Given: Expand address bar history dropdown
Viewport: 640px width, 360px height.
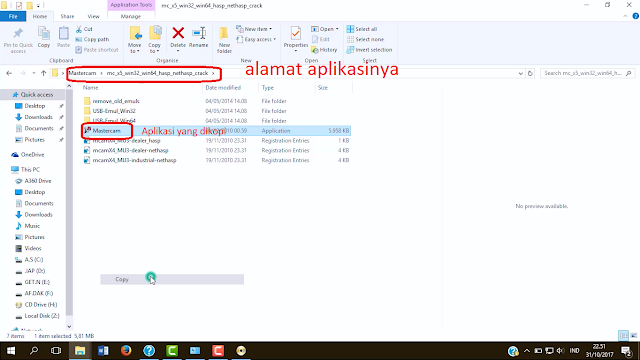Looking at the screenshot, I should tap(520, 73).
